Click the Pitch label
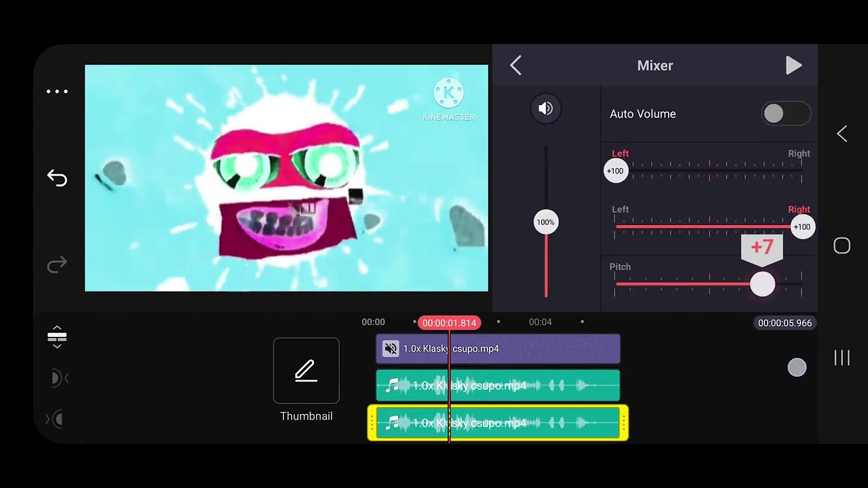 click(x=620, y=267)
